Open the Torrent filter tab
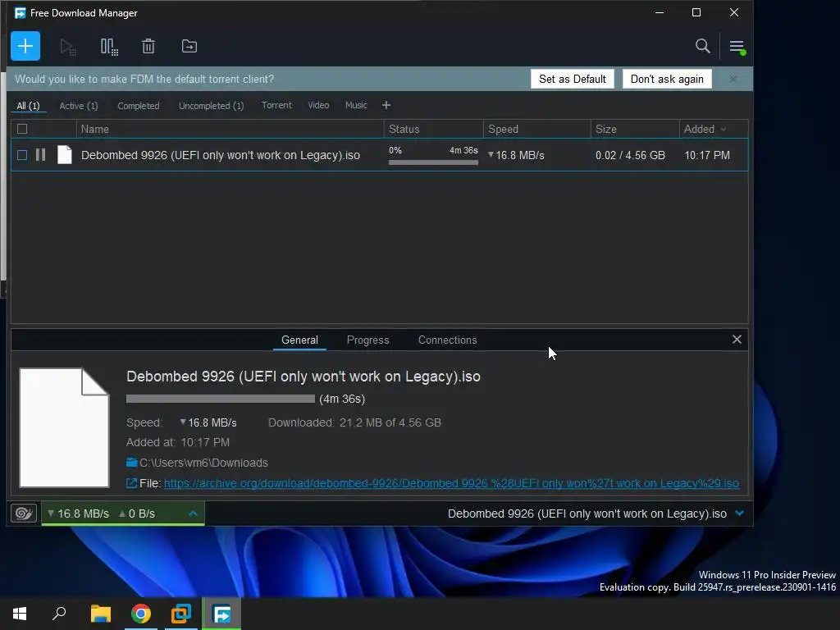Image resolution: width=840 pixels, height=630 pixels. click(x=276, y=105)
